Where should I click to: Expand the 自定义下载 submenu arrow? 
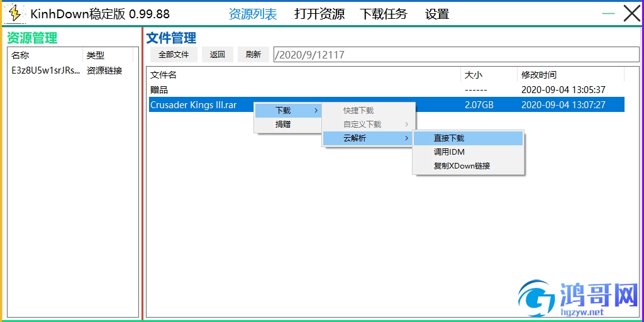click(407, 124)
